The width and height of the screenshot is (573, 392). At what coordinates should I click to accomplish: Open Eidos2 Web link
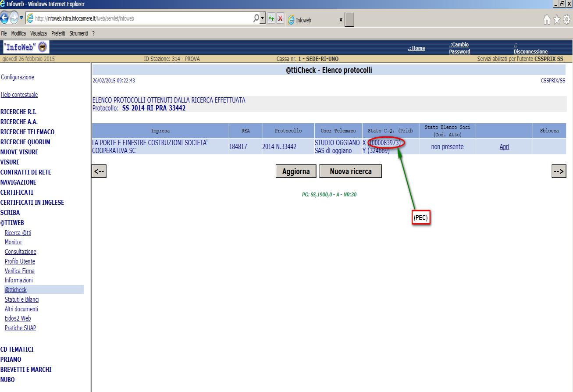click(x=18, y=319)
